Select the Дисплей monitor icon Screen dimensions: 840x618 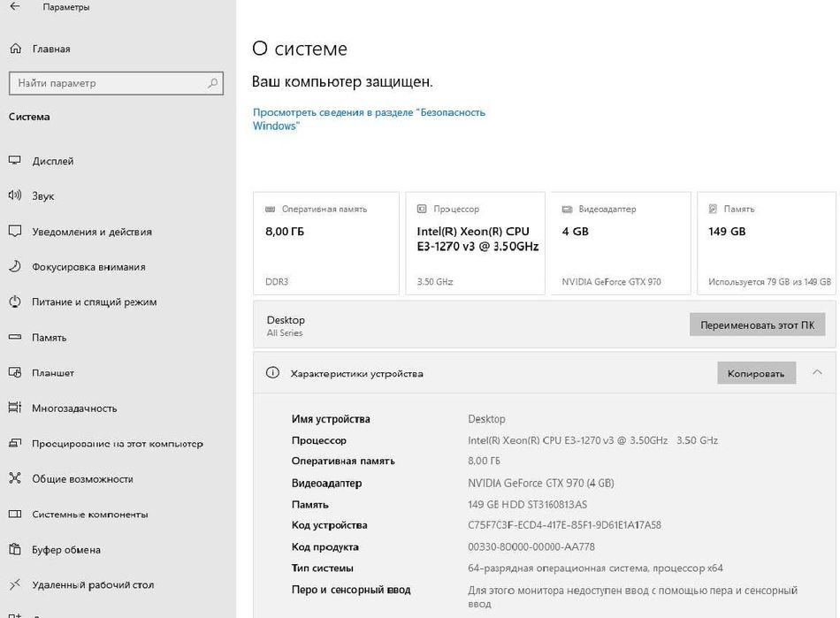15,161
